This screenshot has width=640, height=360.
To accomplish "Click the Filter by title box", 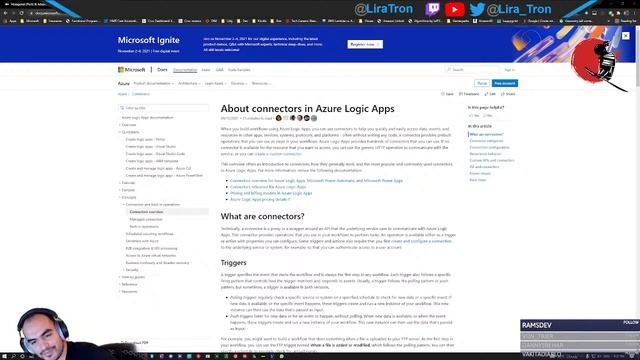I will click(164, 108).
